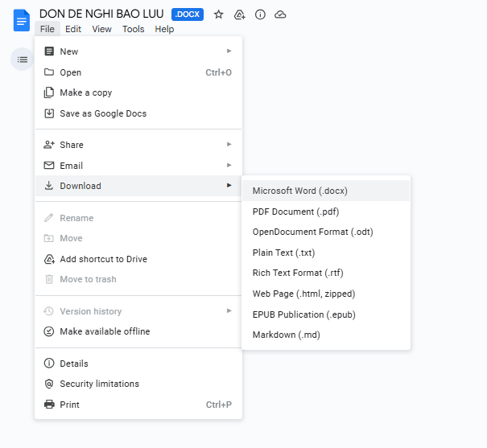
Task: Click the Print option with printer icon
Action: (x=69, y=405)
